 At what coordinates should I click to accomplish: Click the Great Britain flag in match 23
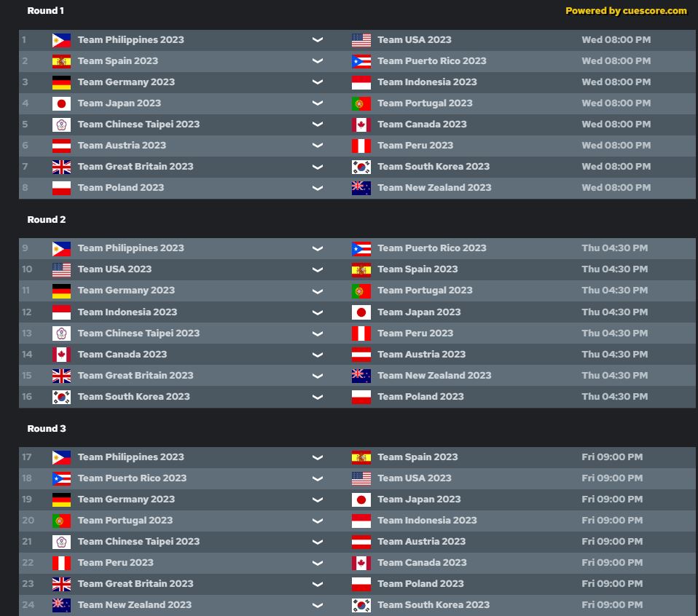[61, 584]
